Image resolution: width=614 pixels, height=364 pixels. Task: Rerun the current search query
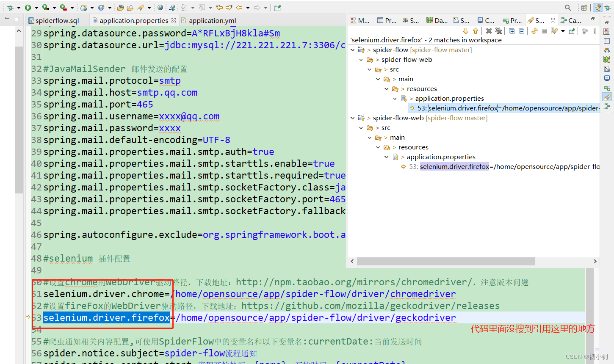[x=534, y=31]
